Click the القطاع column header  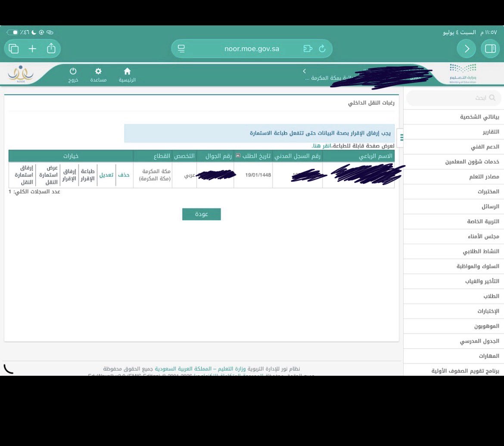point(162,156)
